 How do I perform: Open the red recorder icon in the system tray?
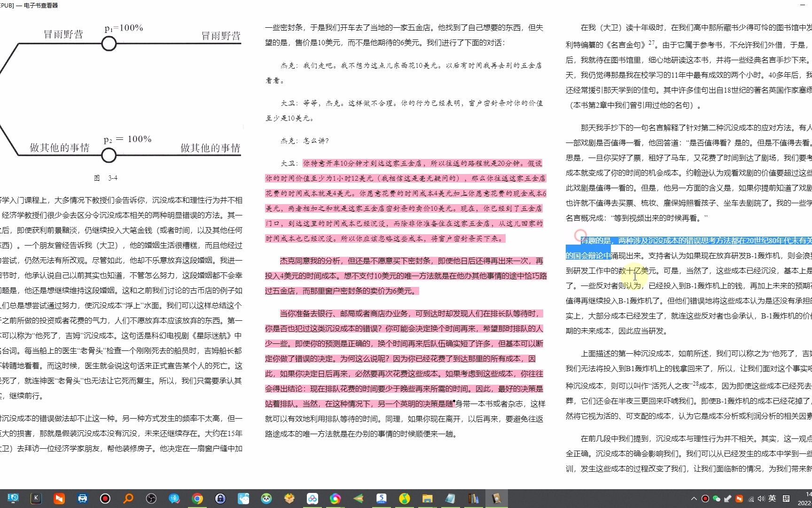tap(705, 499)
